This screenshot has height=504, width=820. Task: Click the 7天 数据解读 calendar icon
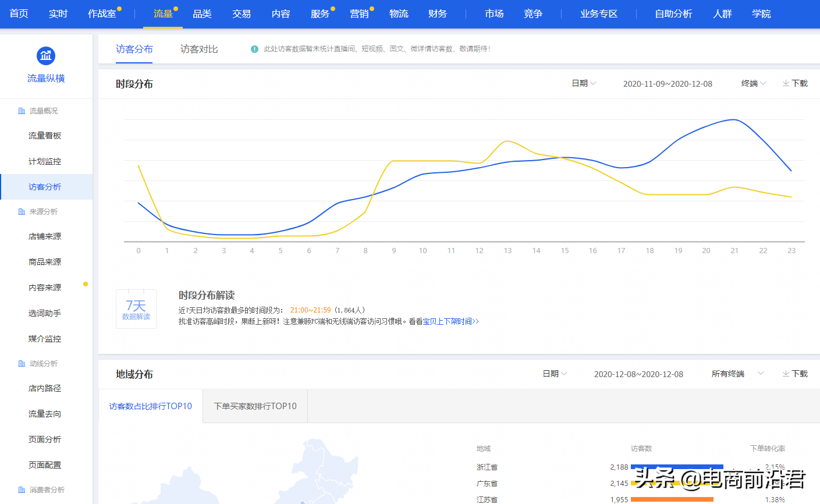(136, 309)
